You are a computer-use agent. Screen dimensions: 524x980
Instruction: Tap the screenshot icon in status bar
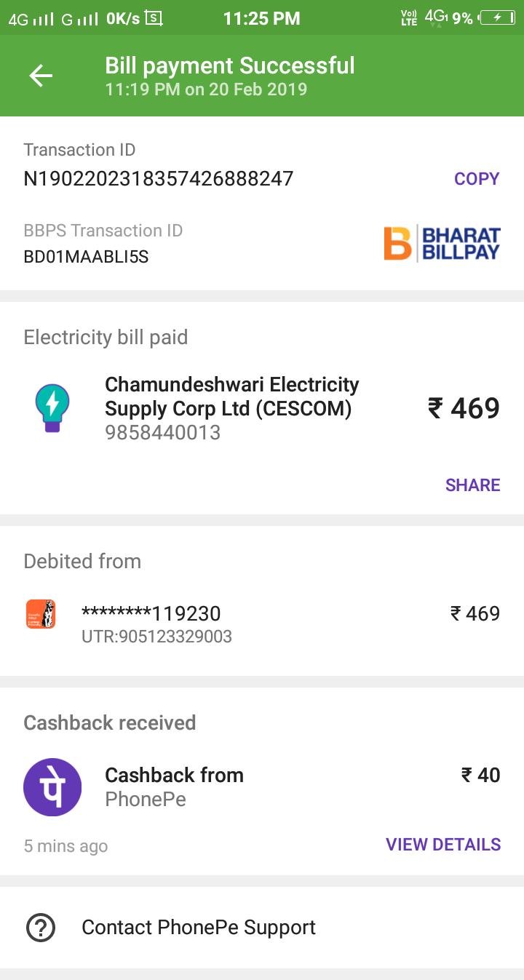(x=154, y=18)
